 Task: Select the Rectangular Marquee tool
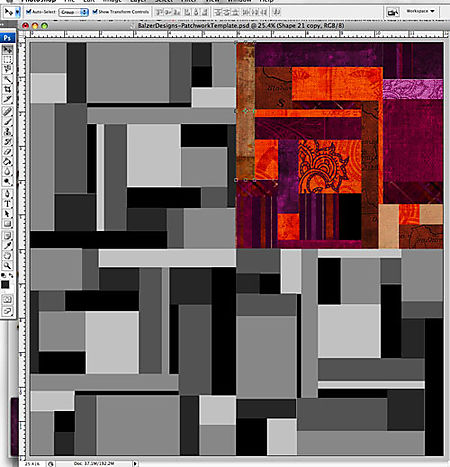point(7,59)
